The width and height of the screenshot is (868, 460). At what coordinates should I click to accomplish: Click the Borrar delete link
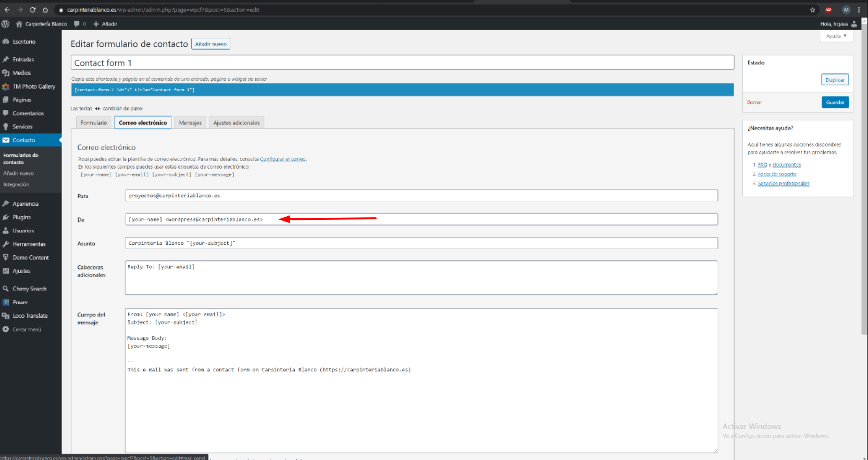click(754, 103)
